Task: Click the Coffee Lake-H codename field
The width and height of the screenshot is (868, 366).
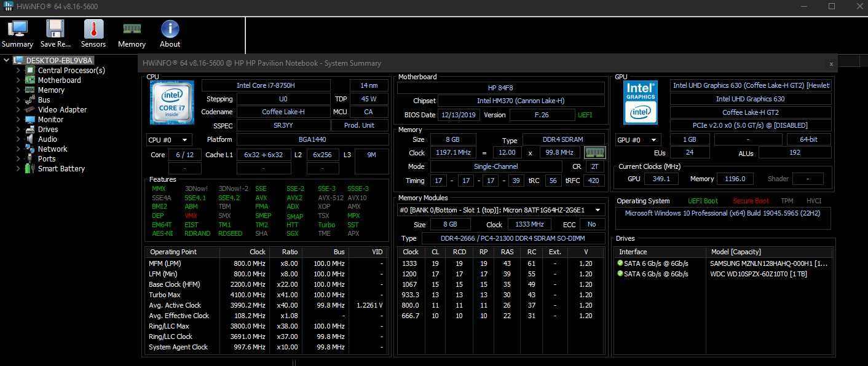Action: pyautogui.click(x=283, y=112)
